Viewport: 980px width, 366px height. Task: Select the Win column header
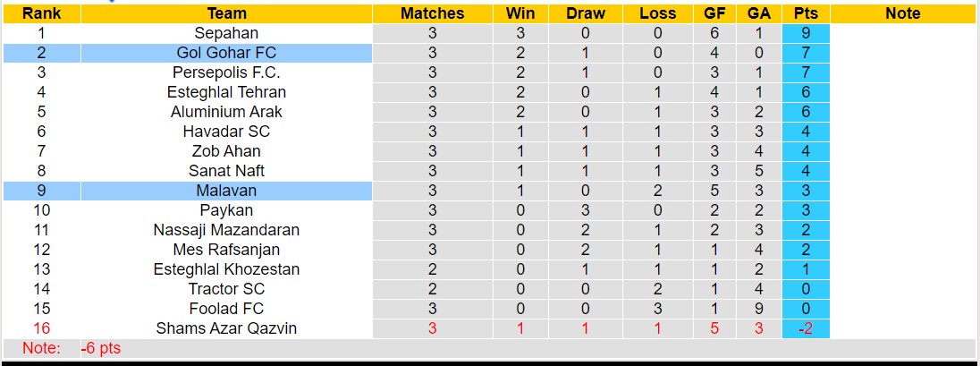(520, 13)
